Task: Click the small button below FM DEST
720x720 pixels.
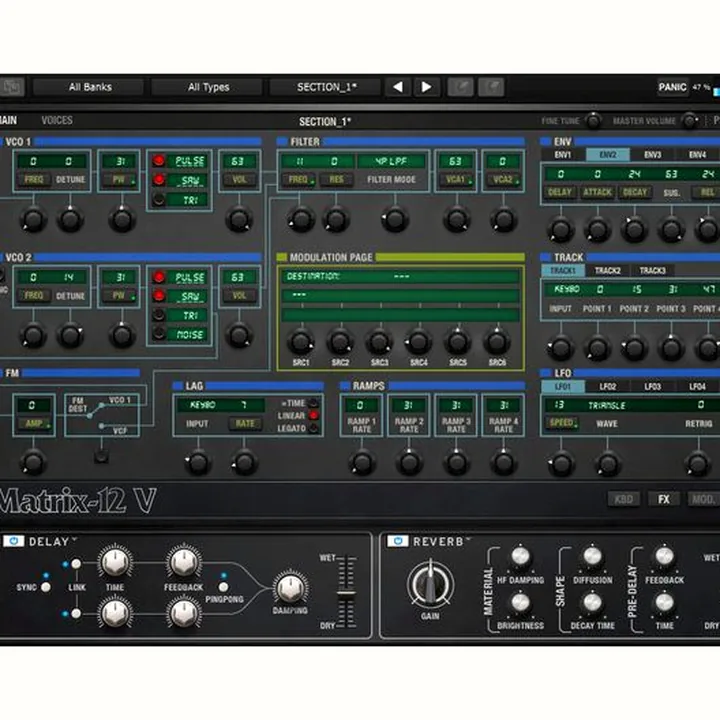Action: pyautogui.click(x=101, y=456)
